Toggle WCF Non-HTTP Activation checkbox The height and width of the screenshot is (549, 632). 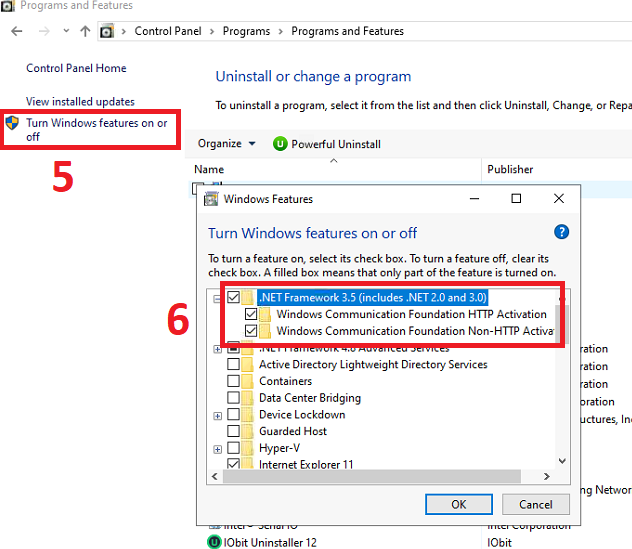pyautogui.click(x=251, y=331)
